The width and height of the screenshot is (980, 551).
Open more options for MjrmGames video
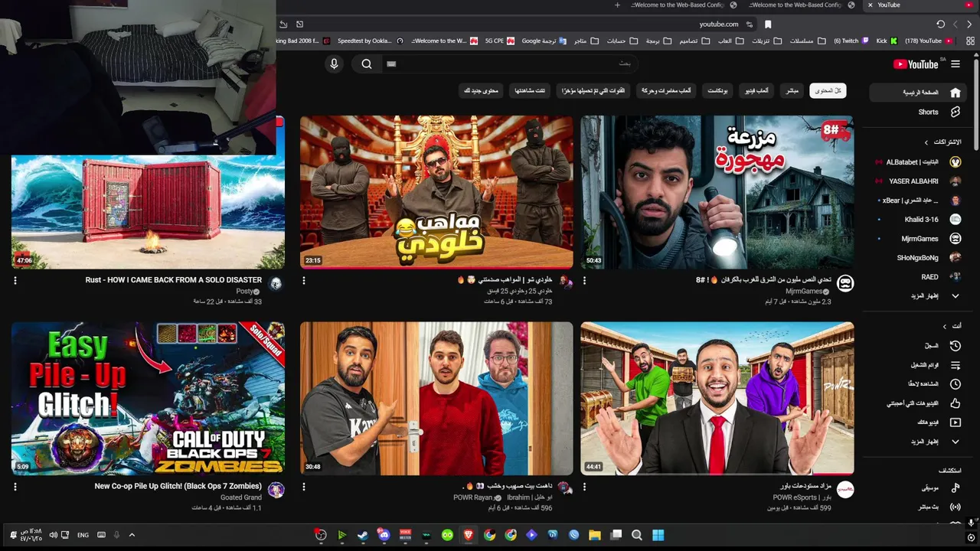[x=584, y=281]
